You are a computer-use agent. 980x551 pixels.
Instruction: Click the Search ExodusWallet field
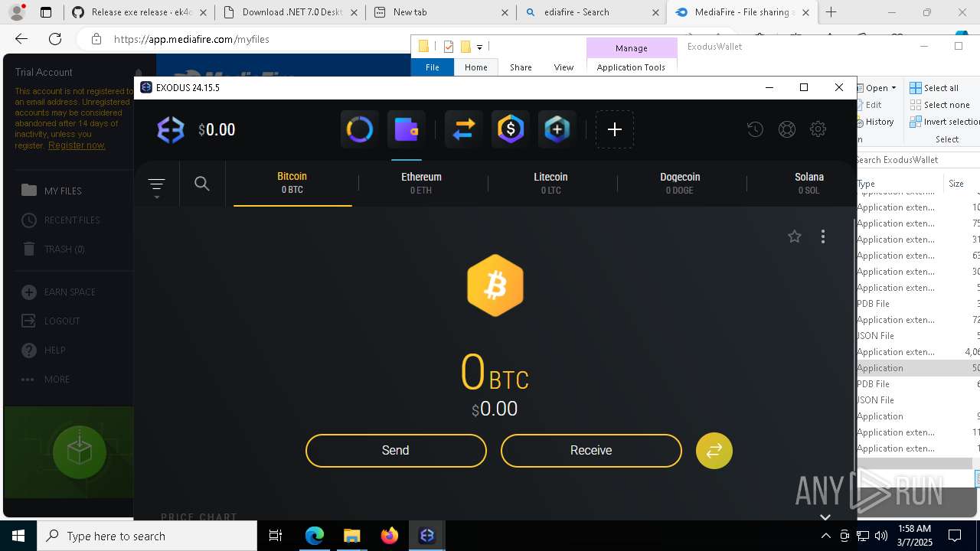pos(917,160)
